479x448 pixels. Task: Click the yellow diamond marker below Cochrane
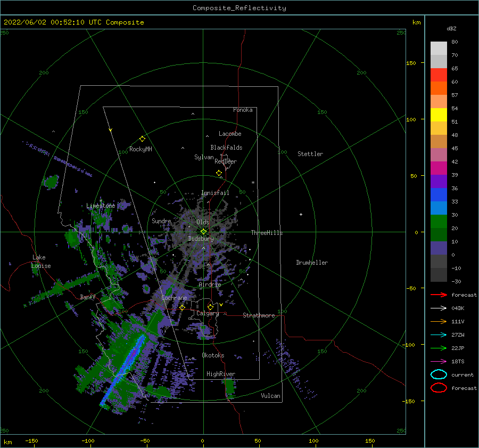pos(182,307)
